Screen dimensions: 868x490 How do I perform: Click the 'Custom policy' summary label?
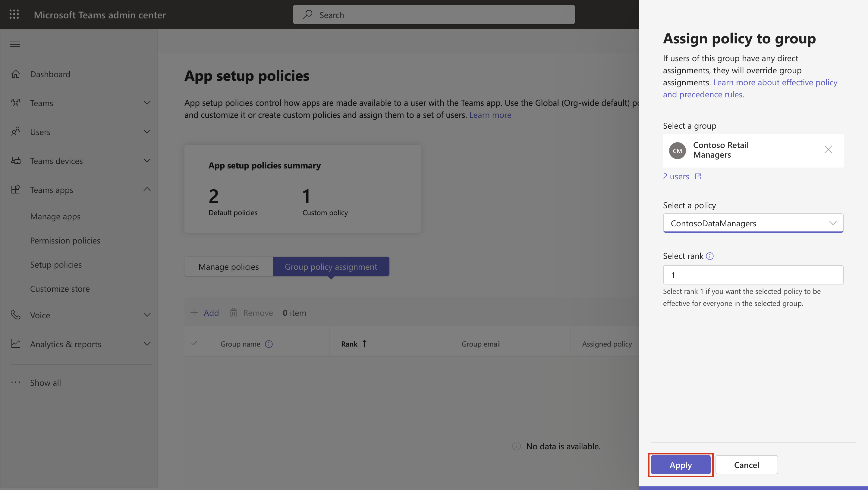(x=325, y=212)
